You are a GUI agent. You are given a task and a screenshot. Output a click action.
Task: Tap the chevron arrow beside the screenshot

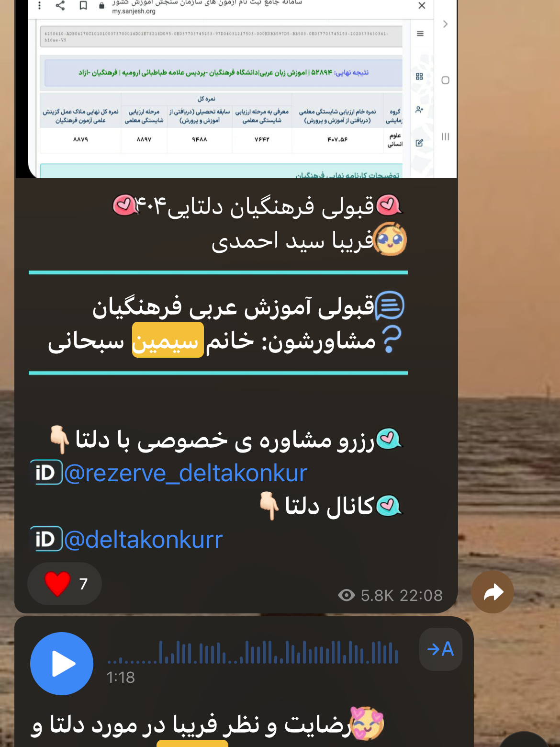[x=446, y=24]
